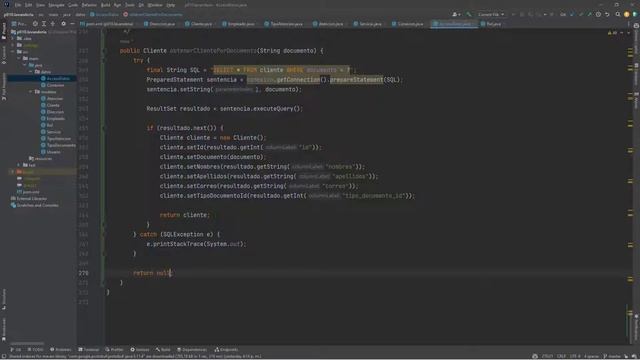Image resolution: width=640 pixels, height=360 pixels.
Task: Click the locate opened file target icon
Action: coord(35,24)
